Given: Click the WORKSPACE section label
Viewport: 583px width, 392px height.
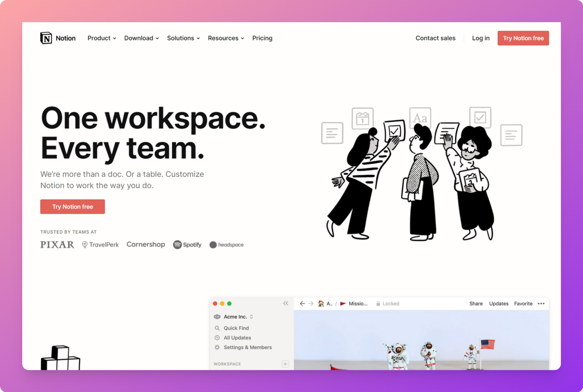Looking at the screenshot, I should point(227,364).
